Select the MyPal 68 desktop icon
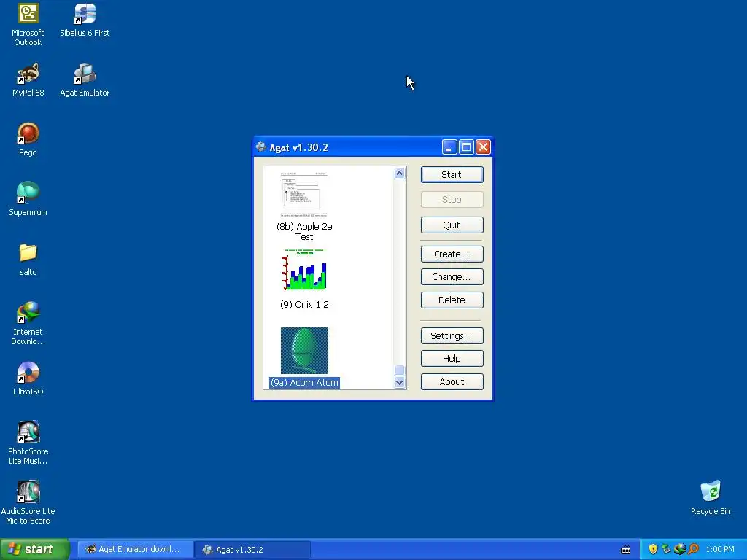Screen dimensions: 747x560 point(28,80)
